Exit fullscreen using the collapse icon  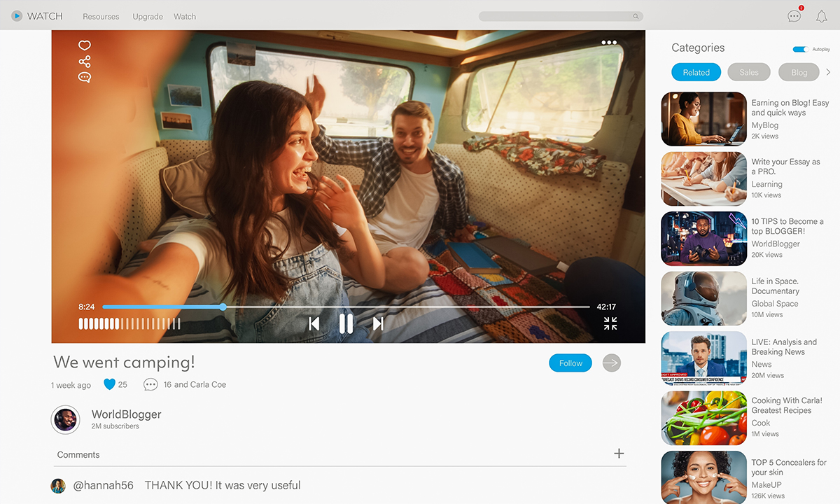pos(610,323)
